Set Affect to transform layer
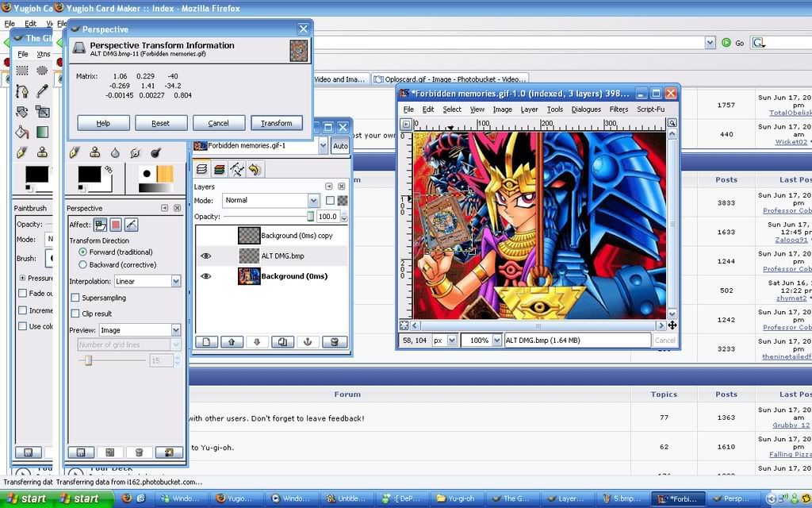Viewport: 812px width, 508px height. (101, 225)
